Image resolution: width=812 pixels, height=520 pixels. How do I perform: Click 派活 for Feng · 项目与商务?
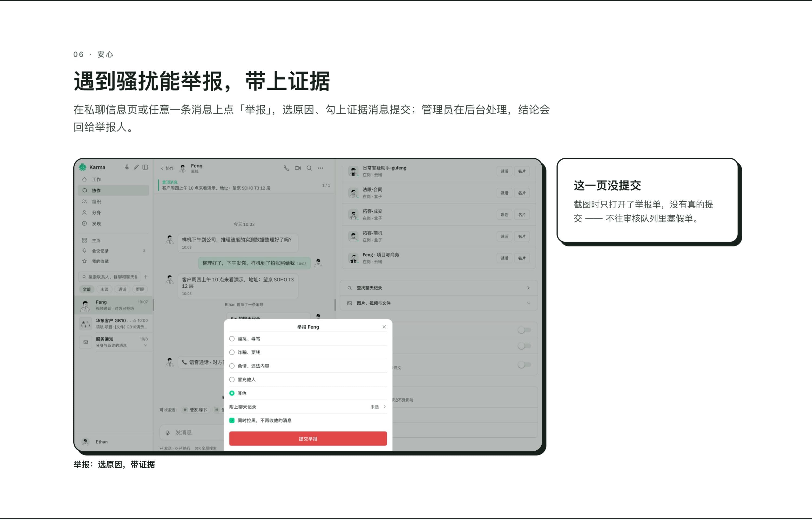(x=504, y=258)
